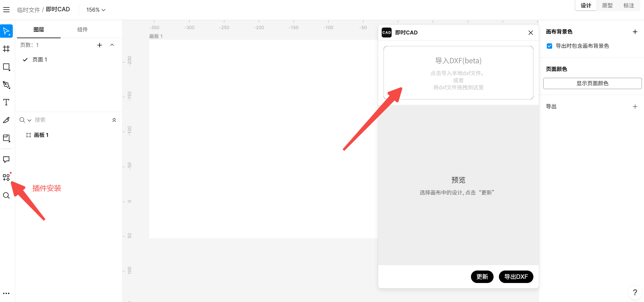
Task: Open the Plugins panel
Action: click(6, 177)
